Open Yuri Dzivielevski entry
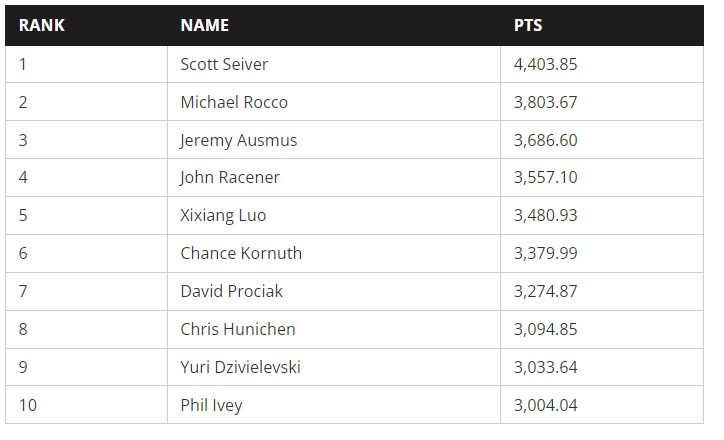 [x=240, y=368]
